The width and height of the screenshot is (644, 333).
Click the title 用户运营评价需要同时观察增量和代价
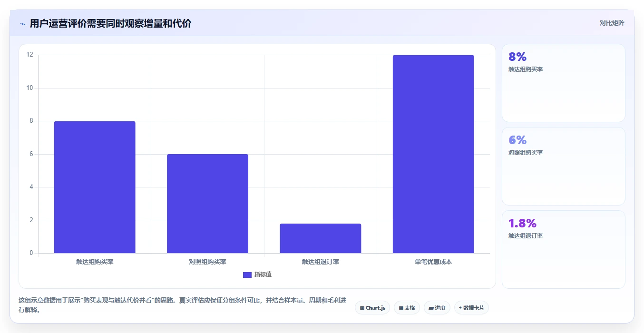point(110,24)
